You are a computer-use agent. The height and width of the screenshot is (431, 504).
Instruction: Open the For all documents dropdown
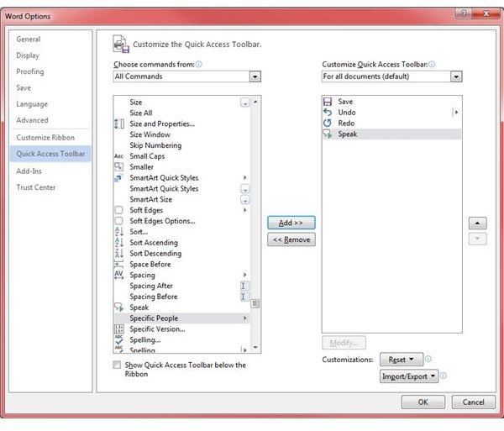[x=456, y=76]
